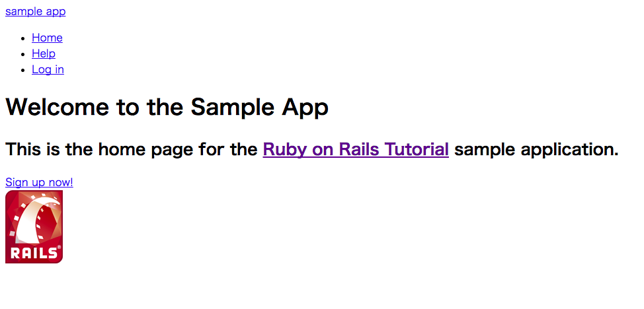Open the Home navigation link
This screenshot has height=309, width=644.
tap(47, 38)
